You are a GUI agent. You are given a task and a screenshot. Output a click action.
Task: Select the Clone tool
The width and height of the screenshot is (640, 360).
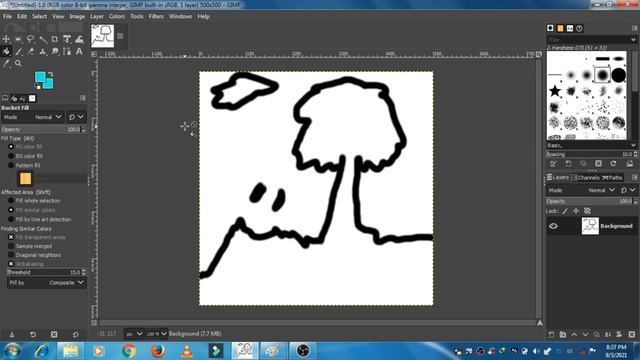(43, 51)
